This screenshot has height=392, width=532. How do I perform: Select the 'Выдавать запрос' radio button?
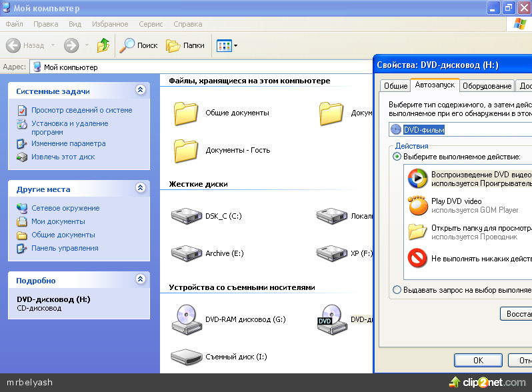click(x=397, y=290)
